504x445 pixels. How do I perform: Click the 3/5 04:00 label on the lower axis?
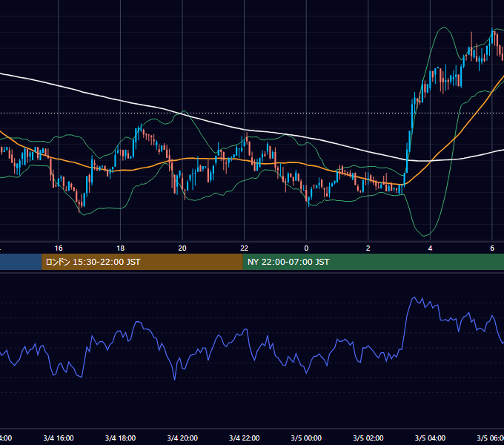(430, 438)
